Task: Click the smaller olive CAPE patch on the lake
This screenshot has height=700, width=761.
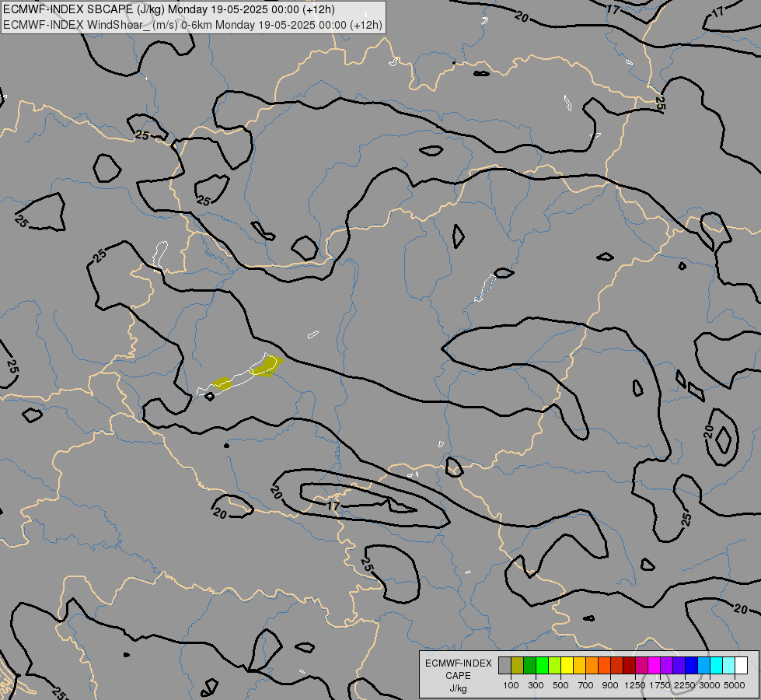Action: (x=223, y=383)
